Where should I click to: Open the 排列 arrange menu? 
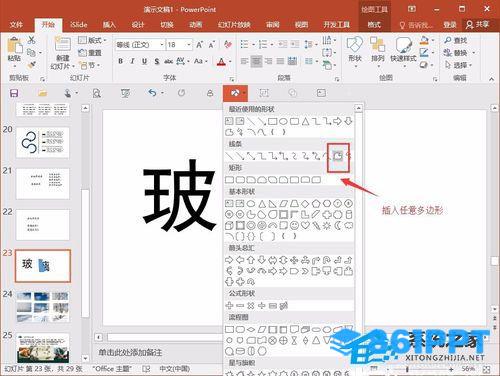tap(377, 52)
